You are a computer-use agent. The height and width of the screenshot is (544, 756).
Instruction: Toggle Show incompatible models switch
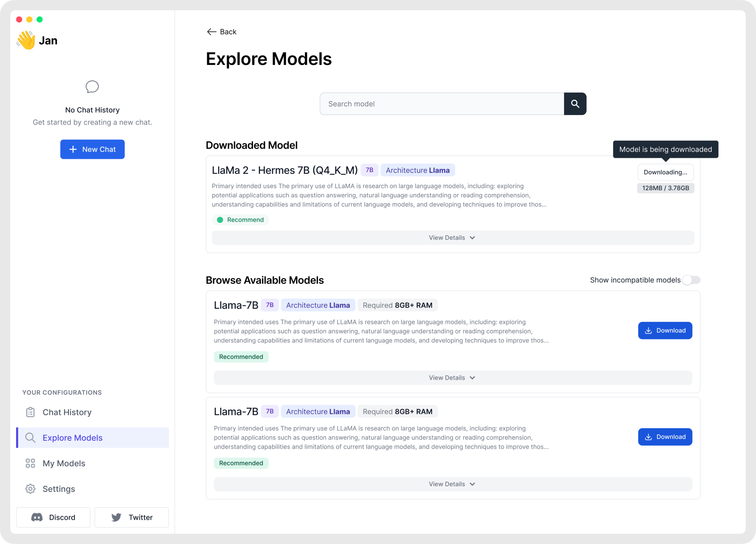pyautogui.click(x=691, y=280)
